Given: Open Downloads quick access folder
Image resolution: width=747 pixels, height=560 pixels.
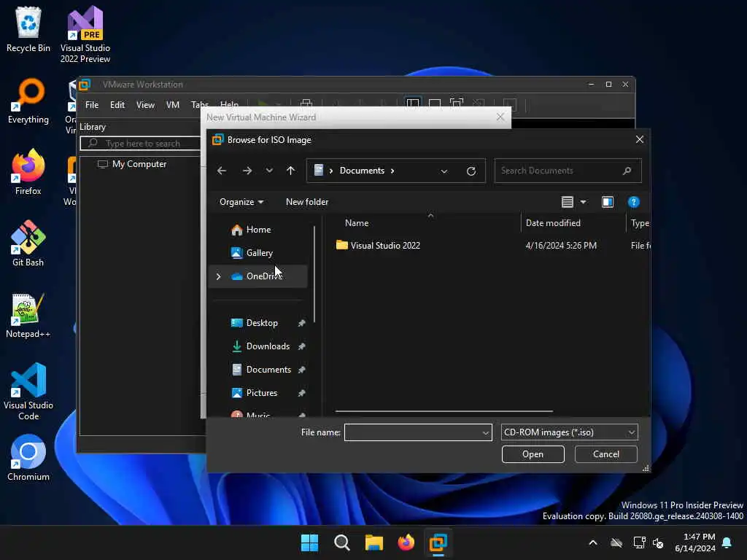Looking at the screenshot, I should (x=267, y=346).
